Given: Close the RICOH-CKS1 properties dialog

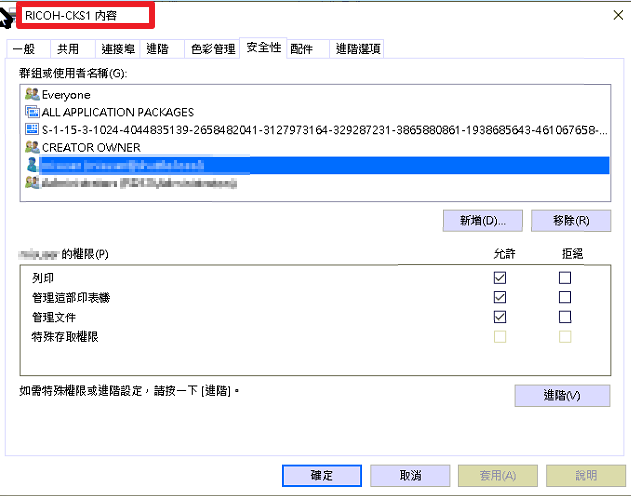Looking at the screenshot, I should tap(618, 15).
